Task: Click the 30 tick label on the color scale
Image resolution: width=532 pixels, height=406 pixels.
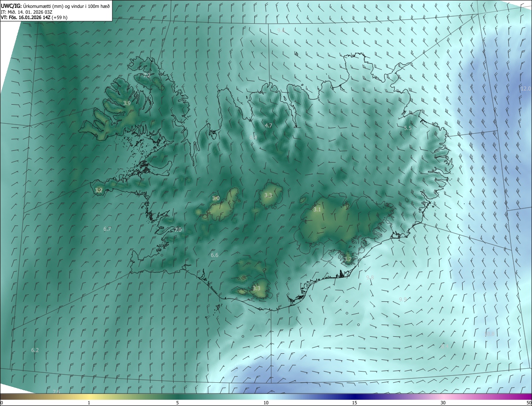Action: click(443, 403)
